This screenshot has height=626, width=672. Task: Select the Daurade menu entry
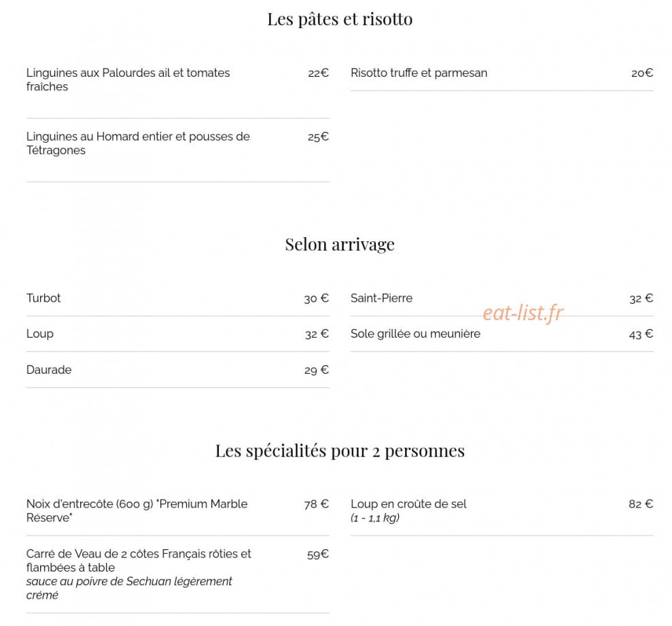(x=49, y=370)
